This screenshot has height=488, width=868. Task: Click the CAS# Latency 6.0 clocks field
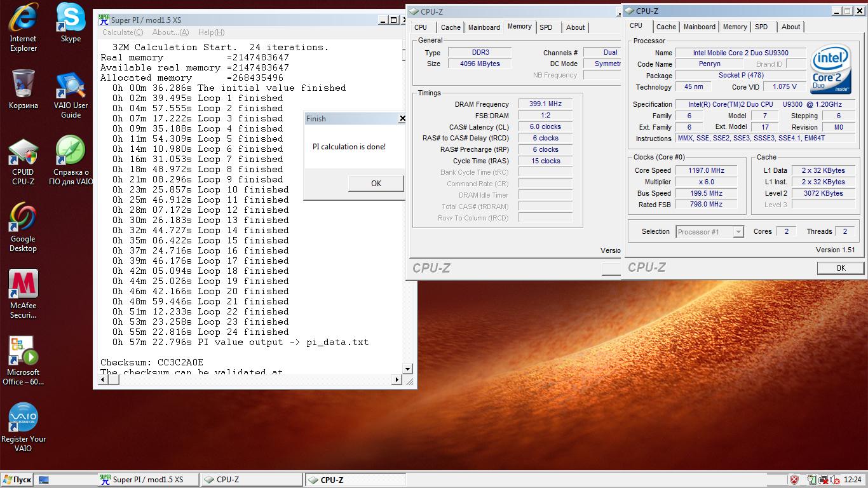[x=545, y=126]
